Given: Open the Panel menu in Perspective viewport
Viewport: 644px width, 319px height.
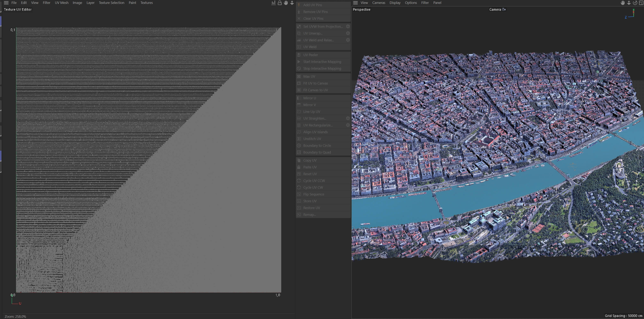Looking at the screenshot, I should [437, 3].
